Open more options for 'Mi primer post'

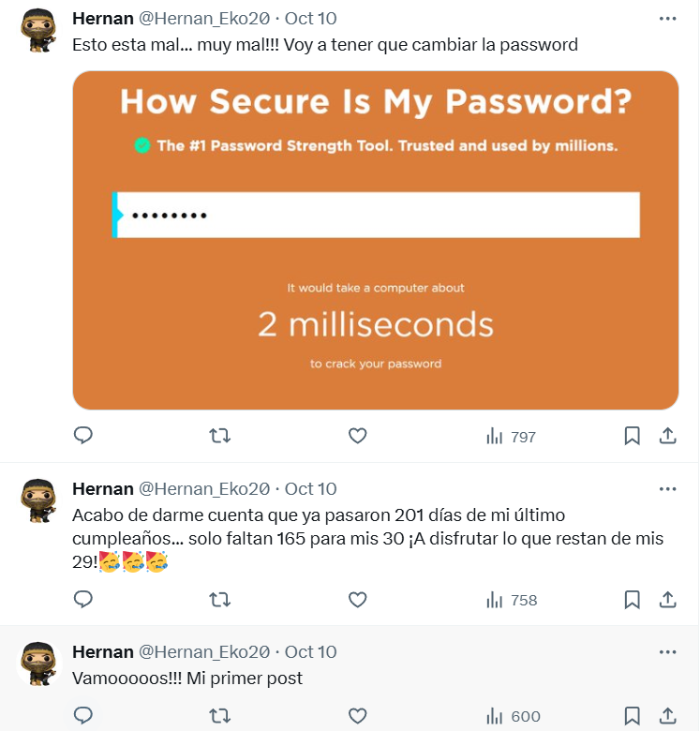667,652
